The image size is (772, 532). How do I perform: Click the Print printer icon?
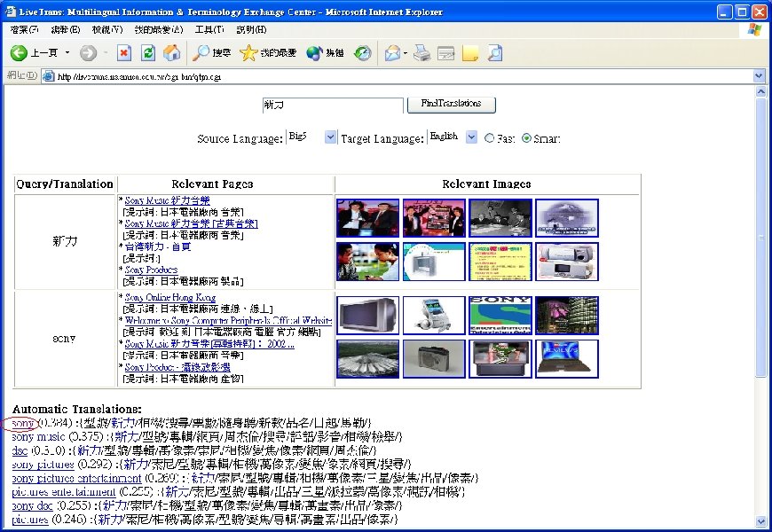click(421, 52)
